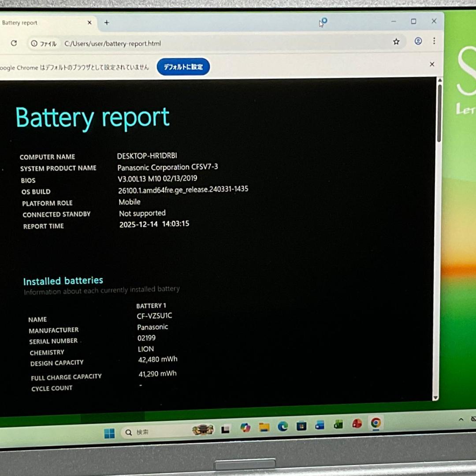Open a new browser tab
The image size is (476, 476).
[x=107, y=22]
